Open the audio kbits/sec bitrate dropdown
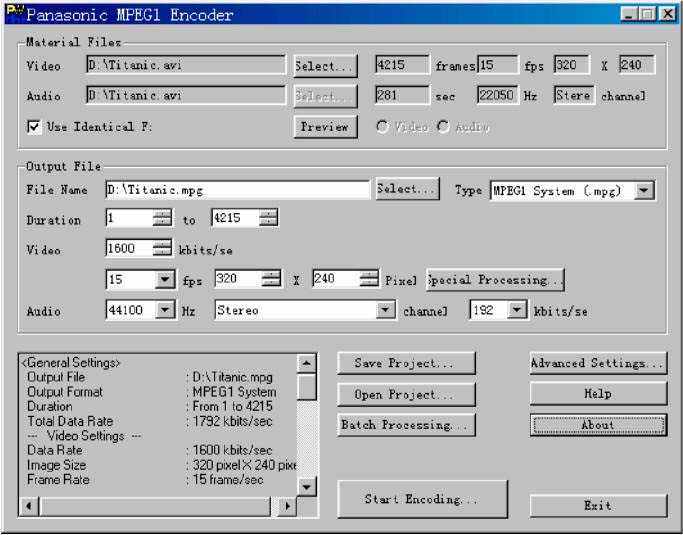This screenshot has width=683, height=535. [x=516, y=311]
